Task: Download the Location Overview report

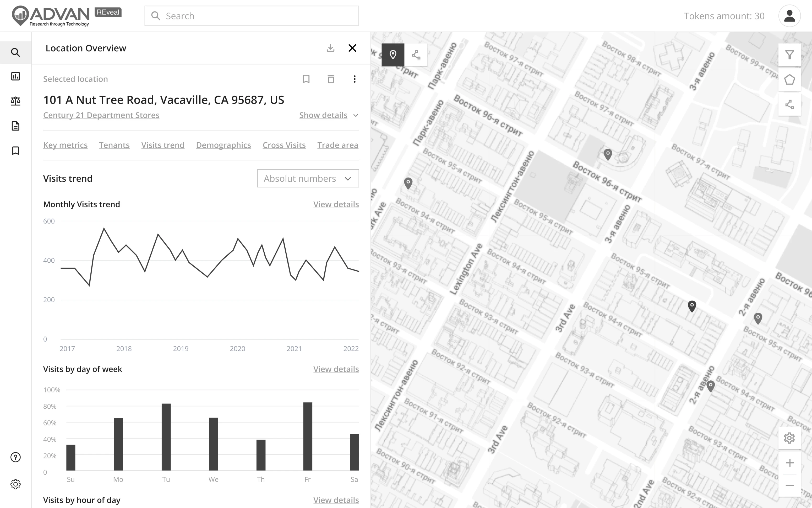Action: click(x=330, y=48)
